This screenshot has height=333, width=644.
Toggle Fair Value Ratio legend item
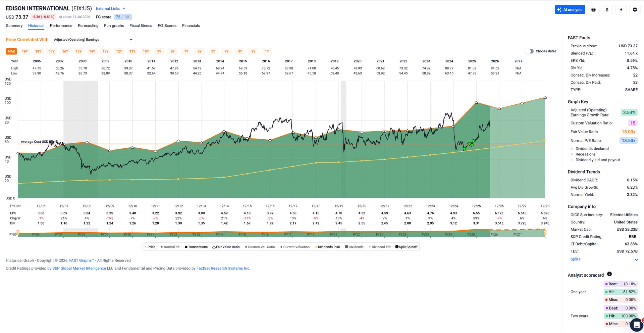[x=226, y=247]
